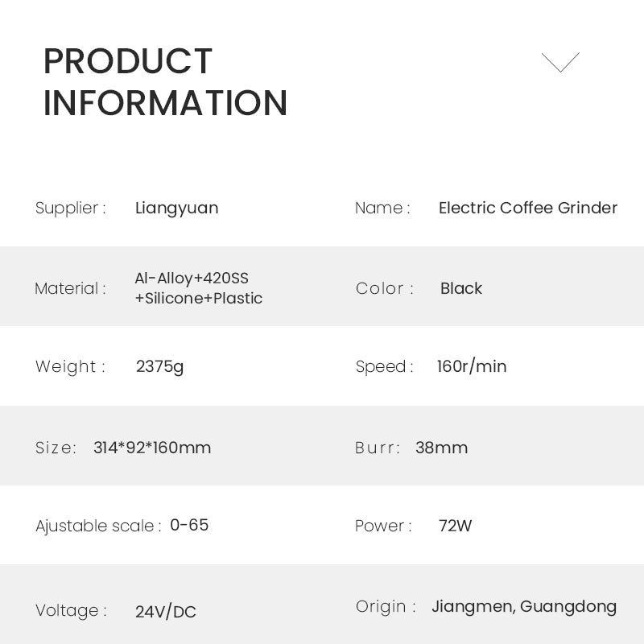The height and width of the screenshot is (644, 644).
Task: Select the 2375g weight value
Action: click(x=159, y=366)
